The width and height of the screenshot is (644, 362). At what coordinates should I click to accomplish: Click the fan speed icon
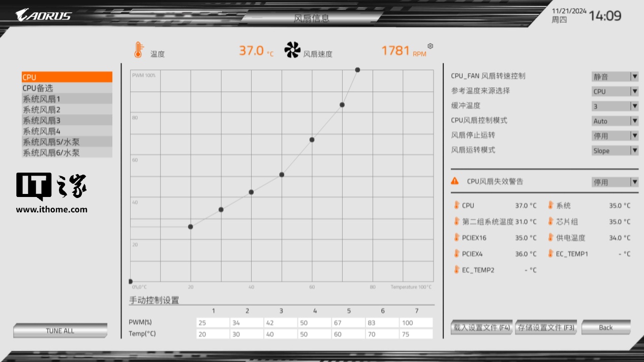click(x=292, y=50)
